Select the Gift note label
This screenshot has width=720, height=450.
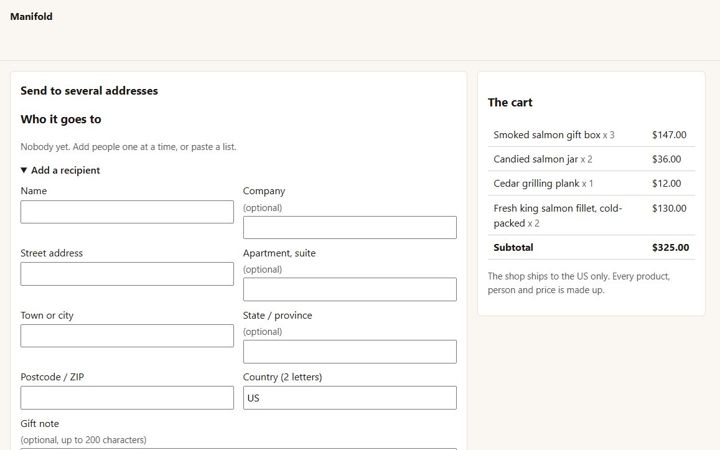coord(40,423)
